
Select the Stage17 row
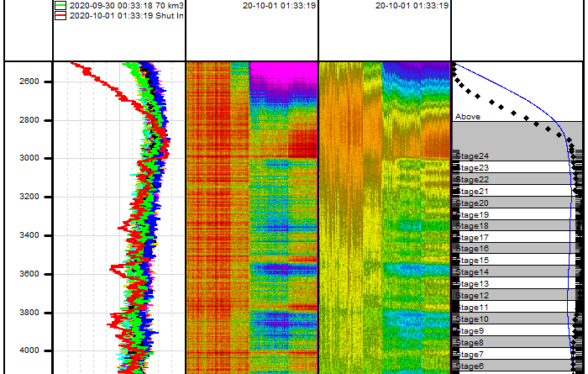click(517, 237)
